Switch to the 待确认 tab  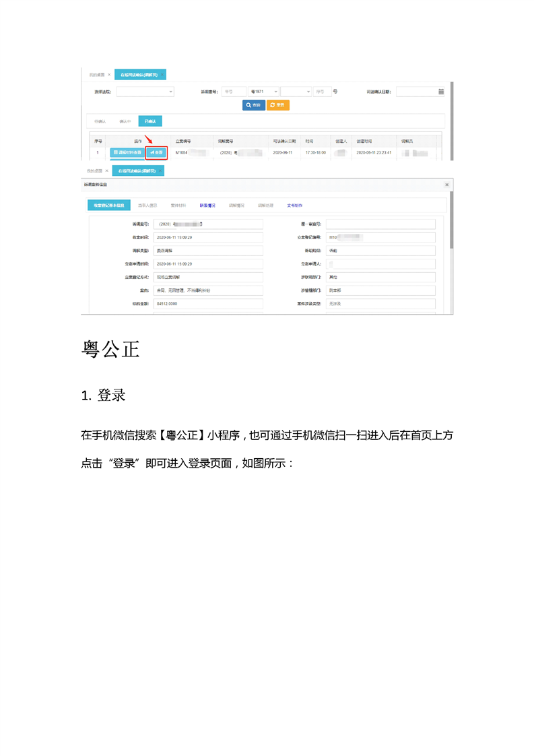pos(100,121)
